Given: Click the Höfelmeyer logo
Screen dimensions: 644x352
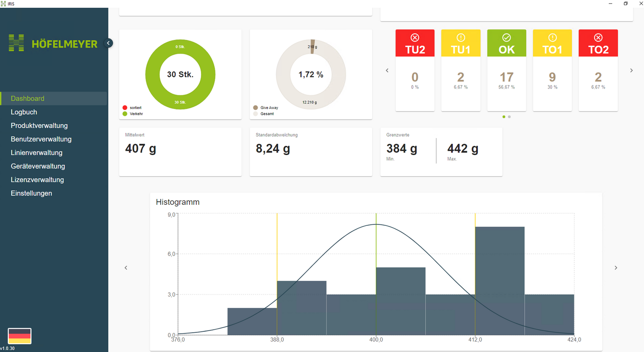Looking at the screenshot, I should [53, 43].
